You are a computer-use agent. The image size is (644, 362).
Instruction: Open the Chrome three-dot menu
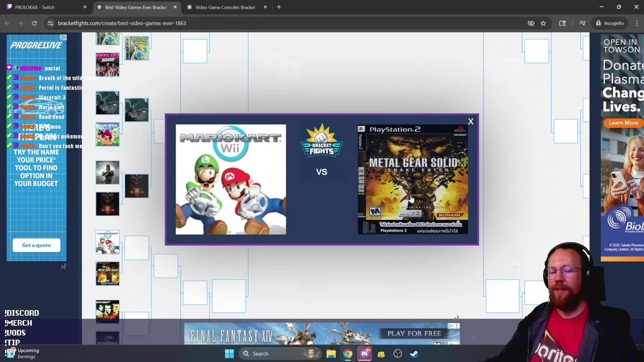pyautogui.click(x=637, y=23)
